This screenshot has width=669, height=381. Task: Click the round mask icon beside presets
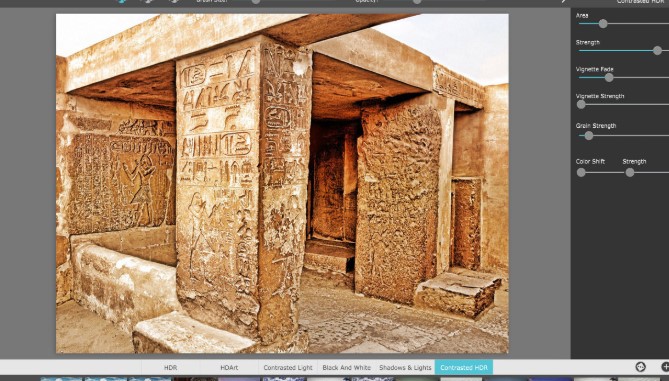(640, 366)
